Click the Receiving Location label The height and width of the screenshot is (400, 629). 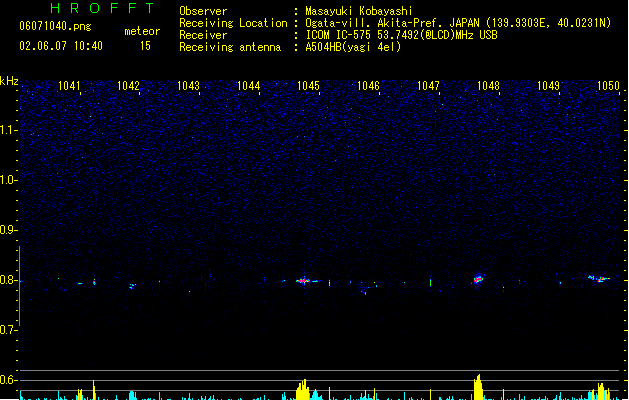click(233, 23)
